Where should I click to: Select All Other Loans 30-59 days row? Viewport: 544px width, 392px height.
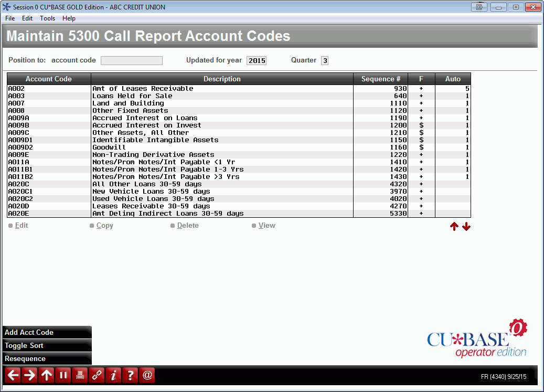pos(239,184)
